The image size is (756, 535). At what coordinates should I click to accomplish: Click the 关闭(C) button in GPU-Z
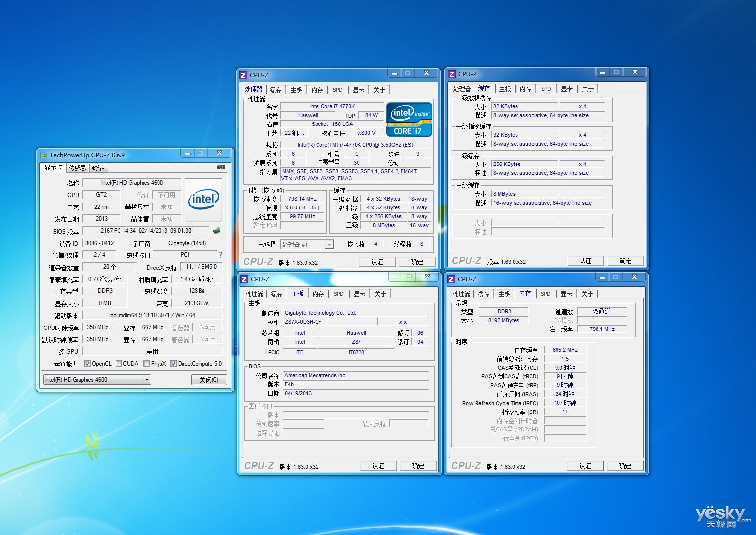pyautogui.click(x=209, y=380)
